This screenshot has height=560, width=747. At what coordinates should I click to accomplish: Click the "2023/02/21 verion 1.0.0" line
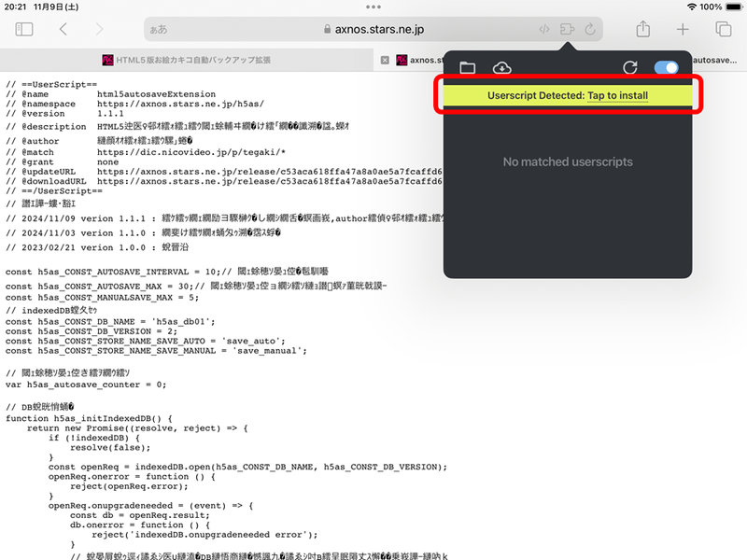pyautogui.click(x=97, y=247)
